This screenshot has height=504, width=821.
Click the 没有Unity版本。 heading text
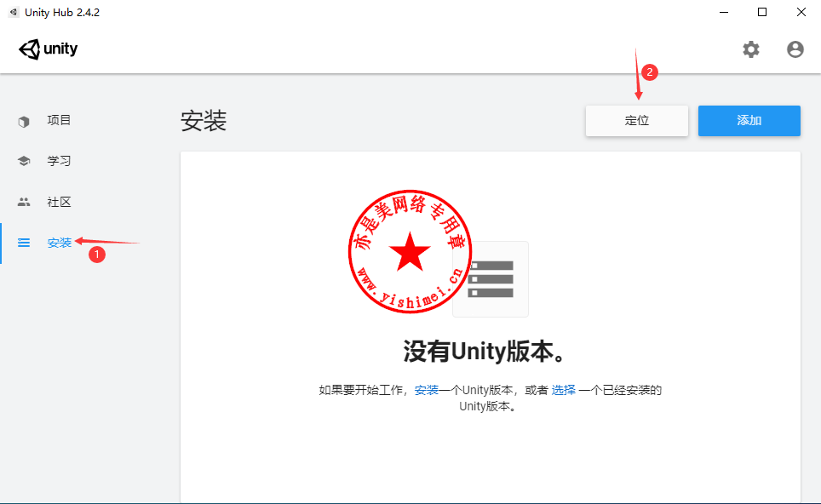(x=485, y=351)
